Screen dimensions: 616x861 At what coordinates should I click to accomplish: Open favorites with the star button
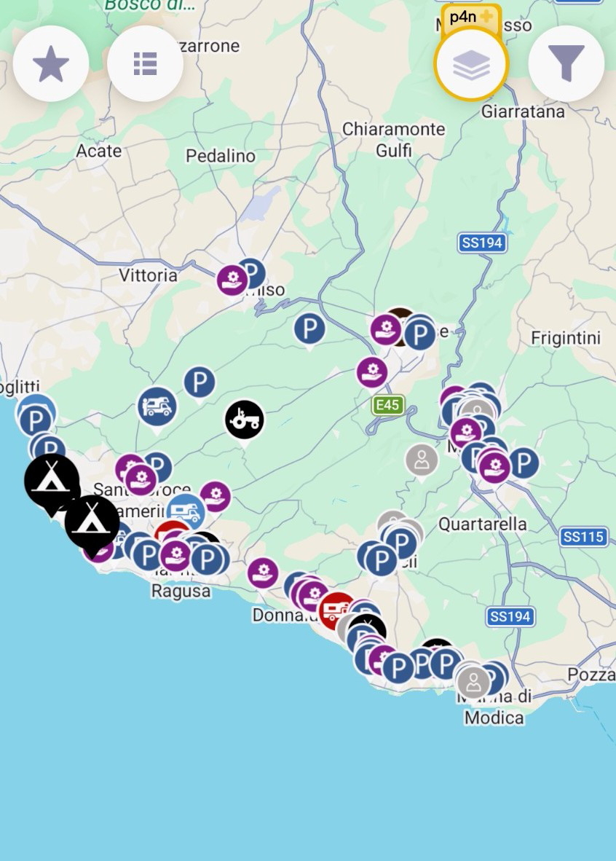point(50,63)
